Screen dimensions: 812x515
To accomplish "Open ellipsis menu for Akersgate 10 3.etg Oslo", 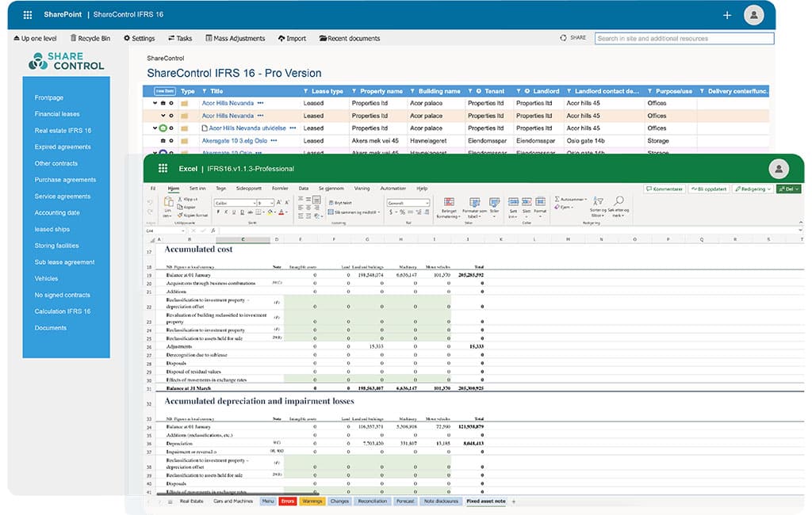I will 274,141.
